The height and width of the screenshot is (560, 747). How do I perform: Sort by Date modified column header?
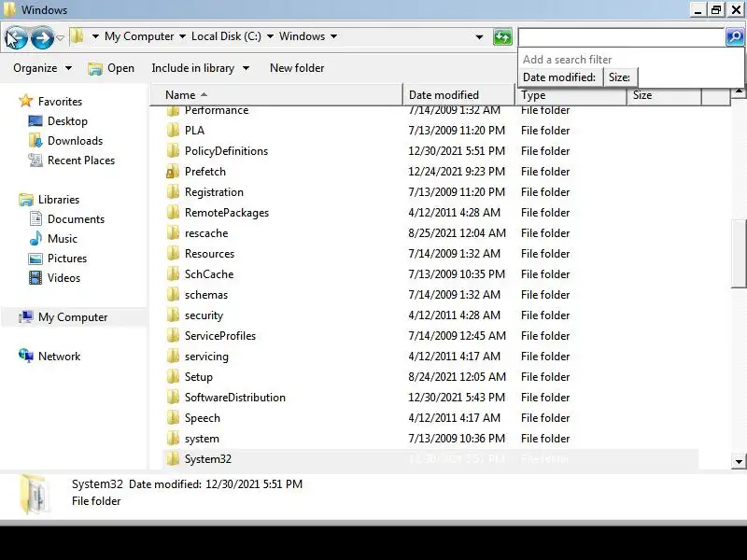point(458,95)
